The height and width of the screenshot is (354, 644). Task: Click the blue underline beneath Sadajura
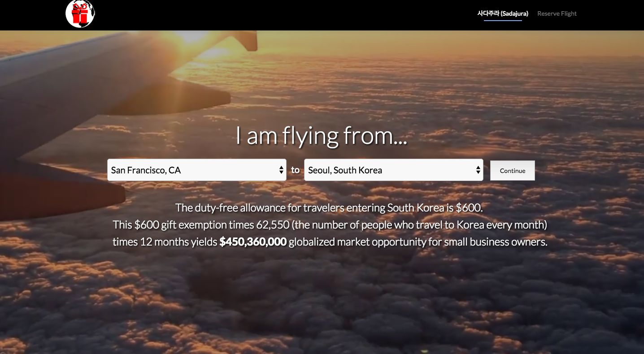click(x=503, y=21)
